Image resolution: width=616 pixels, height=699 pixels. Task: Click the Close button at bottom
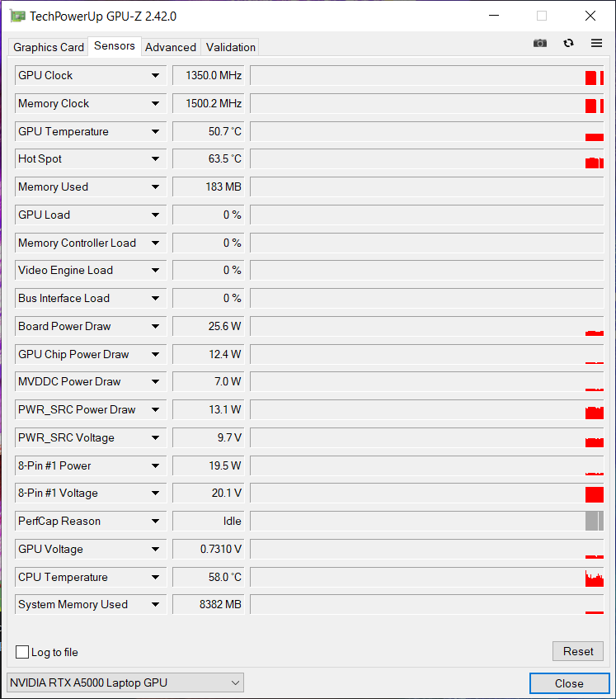(569, 683)
